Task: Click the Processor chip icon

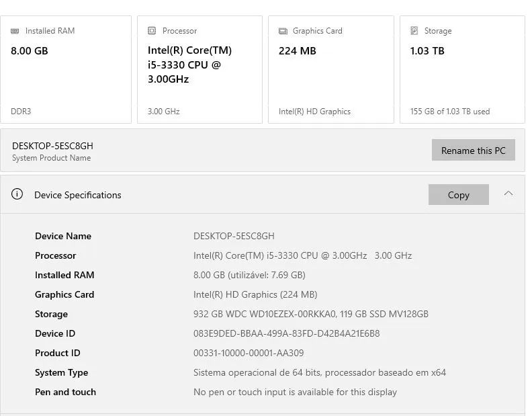Action: click(x=152, y=31)
